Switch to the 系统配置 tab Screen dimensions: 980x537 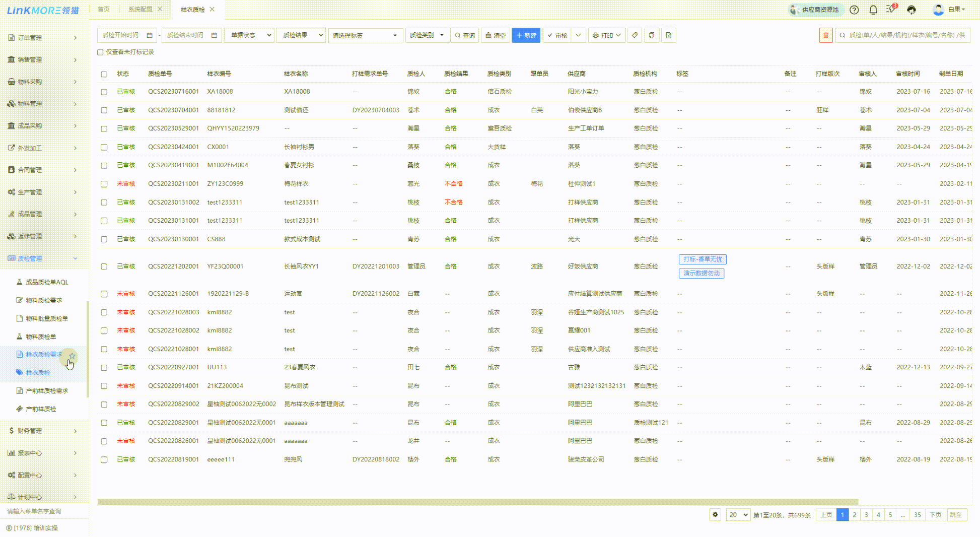coord(140,9)
